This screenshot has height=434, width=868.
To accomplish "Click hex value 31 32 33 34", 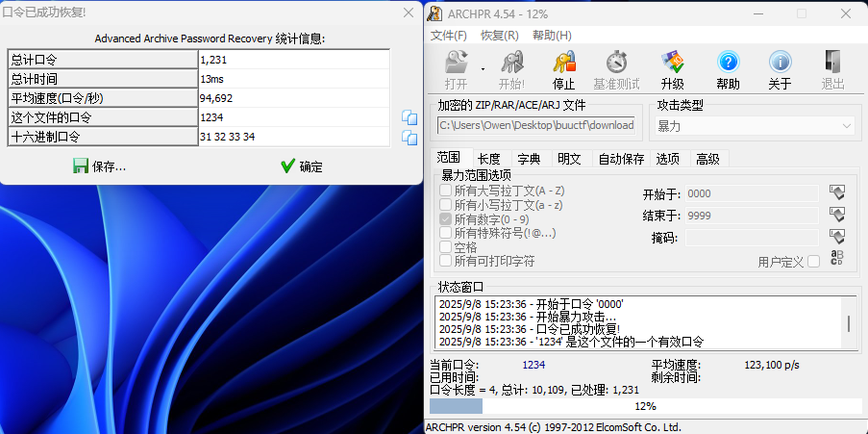I will [x=294, y=137].
